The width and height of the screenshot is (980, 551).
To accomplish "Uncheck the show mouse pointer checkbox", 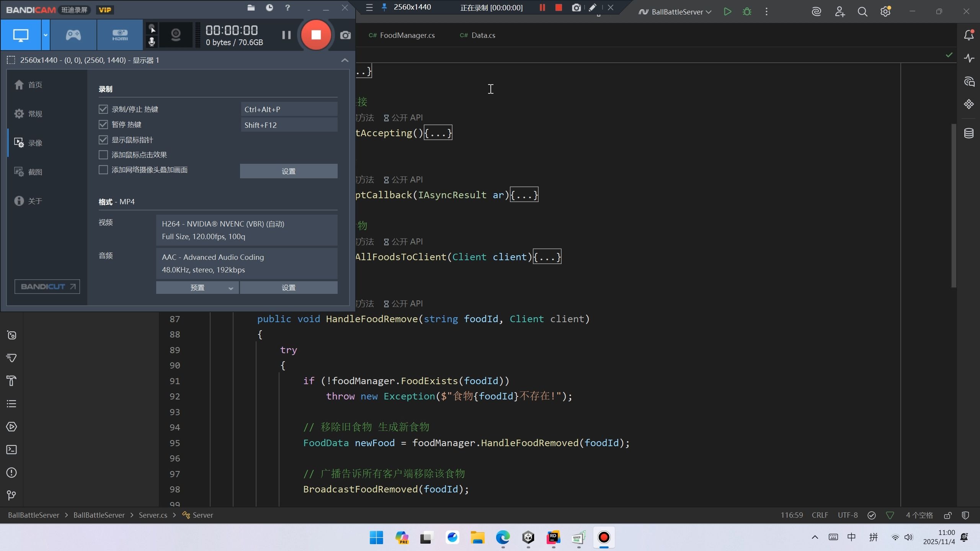I will coord(103,140).
